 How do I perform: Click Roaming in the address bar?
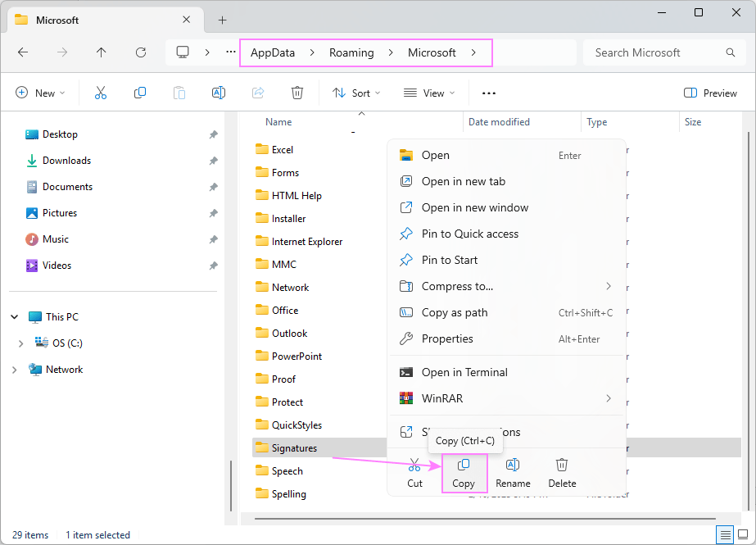pos(351,52)
